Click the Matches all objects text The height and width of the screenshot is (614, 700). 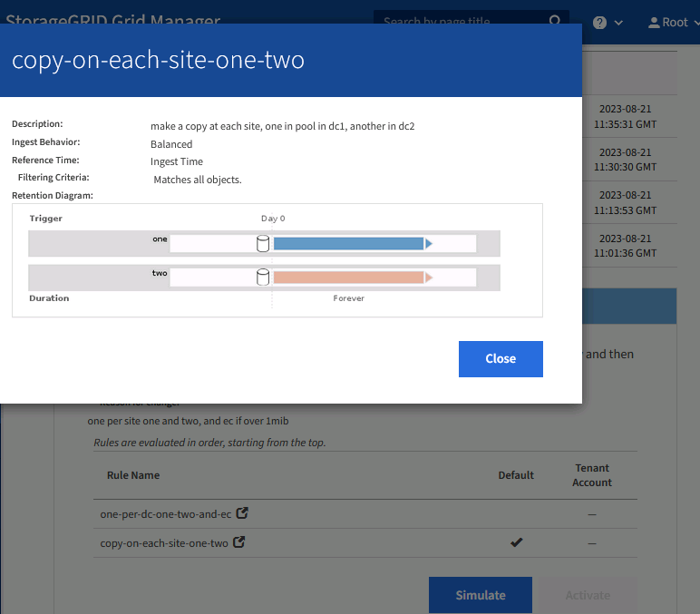[198, 180]
